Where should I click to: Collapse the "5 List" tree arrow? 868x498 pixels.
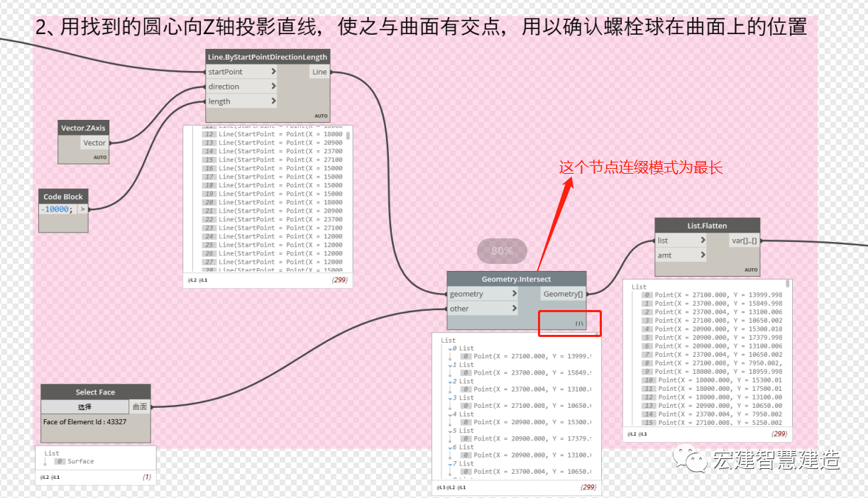[x=450, y=431]
